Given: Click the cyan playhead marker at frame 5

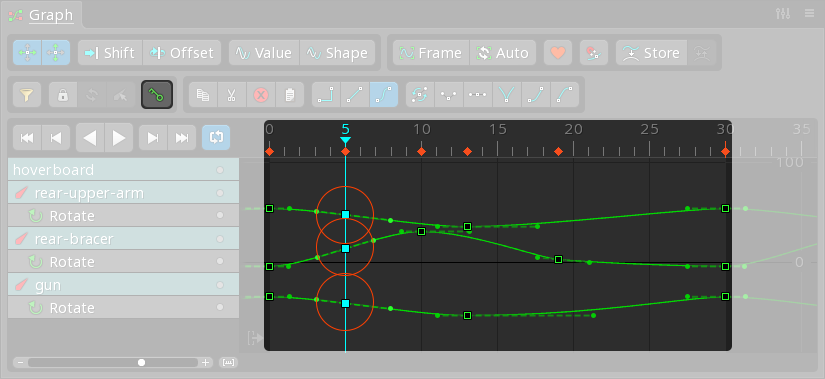Looking at the screenshot, I should (x=345, y=141).
